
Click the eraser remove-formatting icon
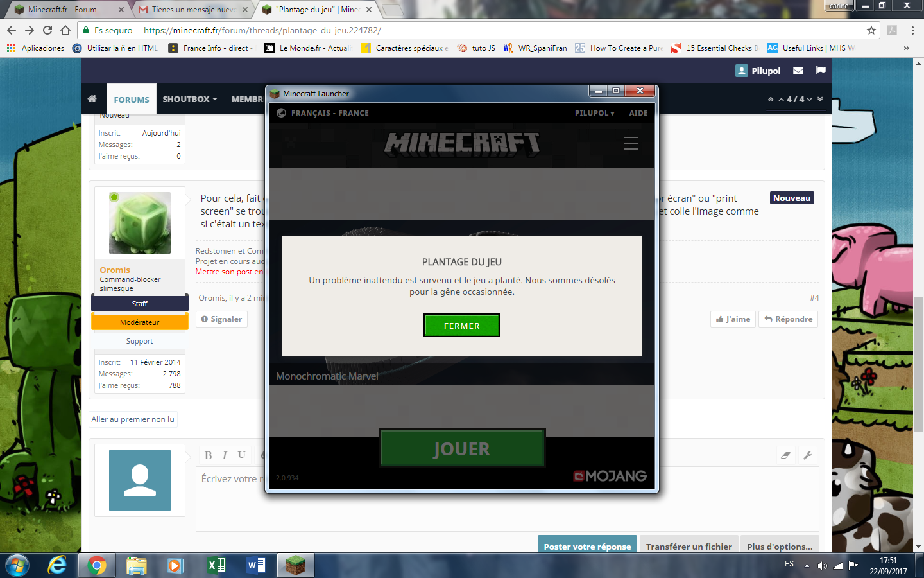pos(785,455)
